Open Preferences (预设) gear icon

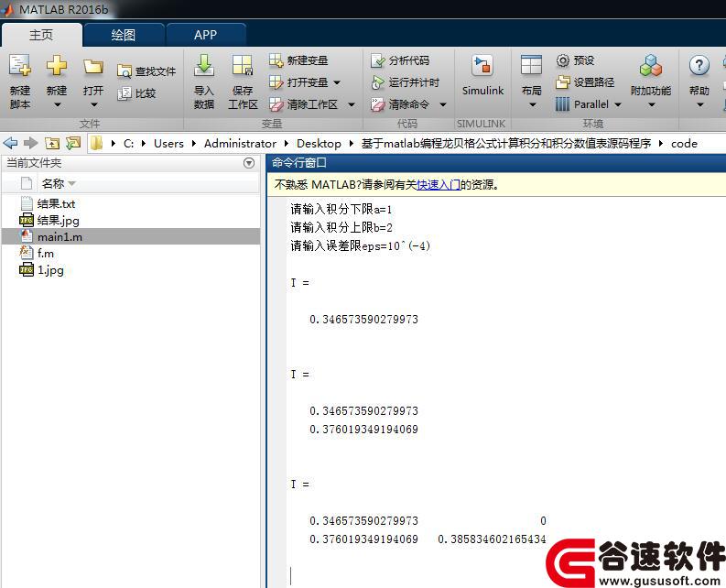562,60
